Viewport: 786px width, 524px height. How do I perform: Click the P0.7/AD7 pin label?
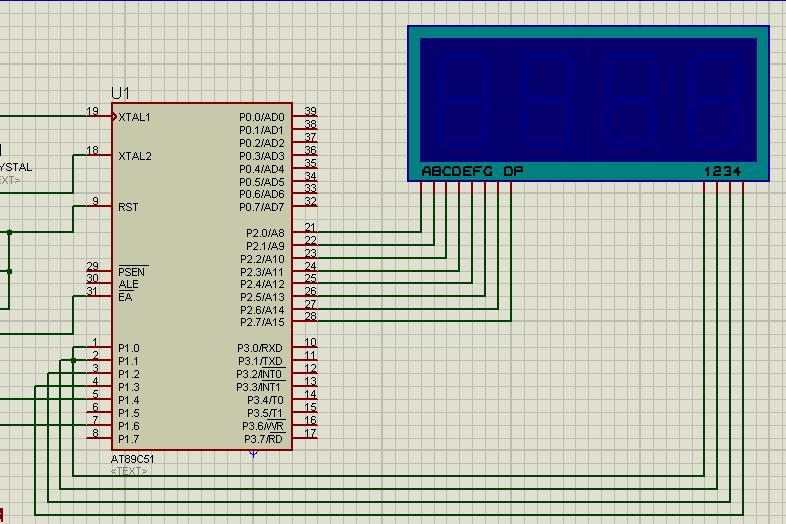coord(262,207)
